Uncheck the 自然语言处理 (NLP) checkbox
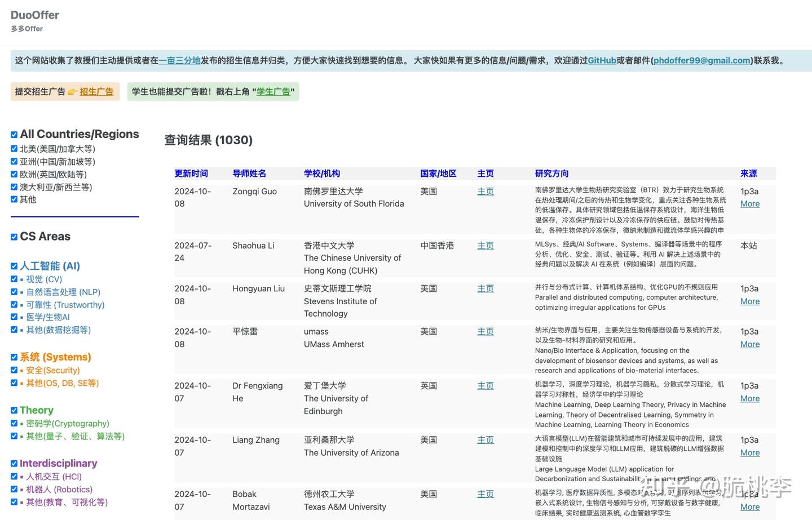 click(14, 291)
